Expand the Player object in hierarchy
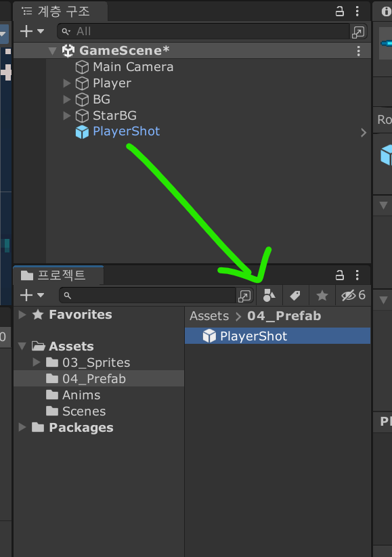Viewport: 392px width, 557px height. tap(66, 83)
